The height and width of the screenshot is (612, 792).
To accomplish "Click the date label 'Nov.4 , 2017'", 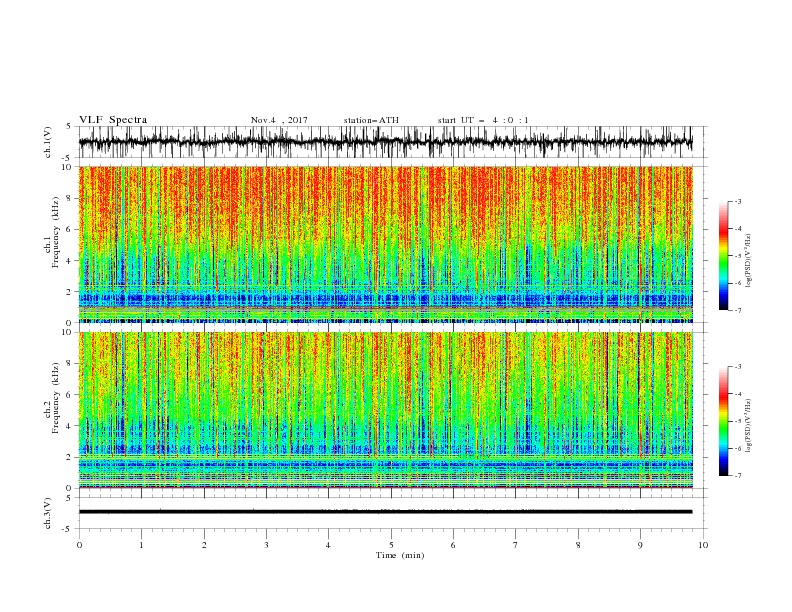I will pos(279,120).
